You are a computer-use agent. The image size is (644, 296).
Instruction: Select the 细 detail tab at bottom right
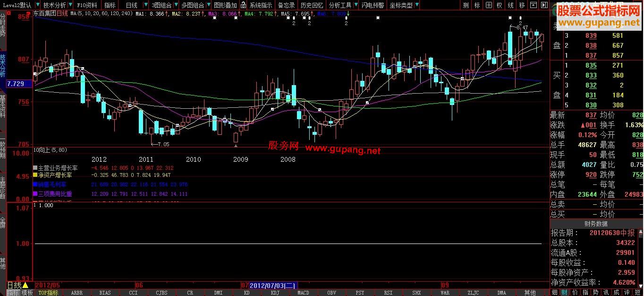tap(555, 293)
